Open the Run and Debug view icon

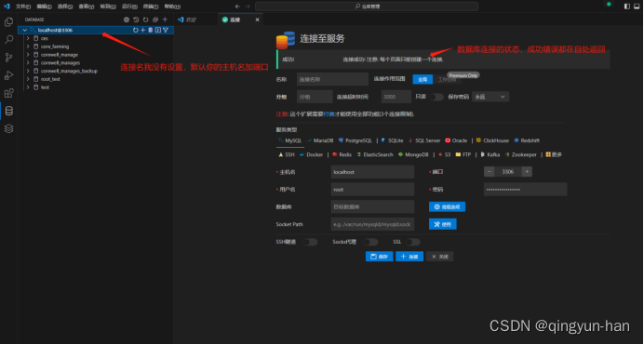click(x=8, y=75)
